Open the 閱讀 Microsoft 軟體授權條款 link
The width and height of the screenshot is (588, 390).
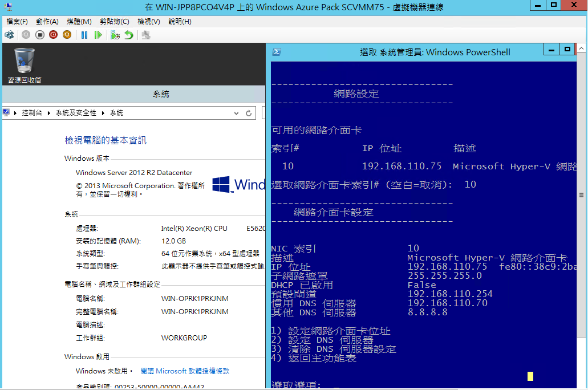click(x=185, y=371)
